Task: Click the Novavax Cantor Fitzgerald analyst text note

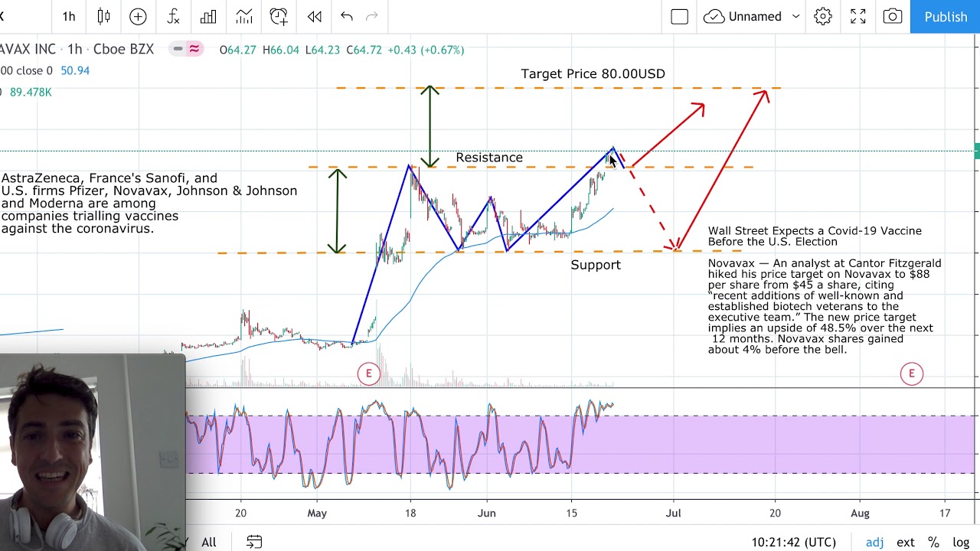Action: click(x=825, y=306)
